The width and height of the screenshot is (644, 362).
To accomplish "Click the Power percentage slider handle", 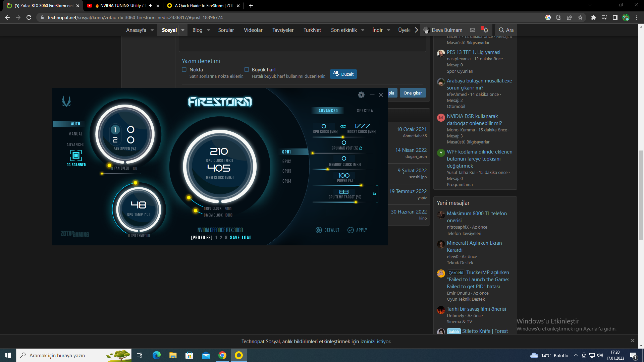I will pyautogui.click(x=361, y=185).
